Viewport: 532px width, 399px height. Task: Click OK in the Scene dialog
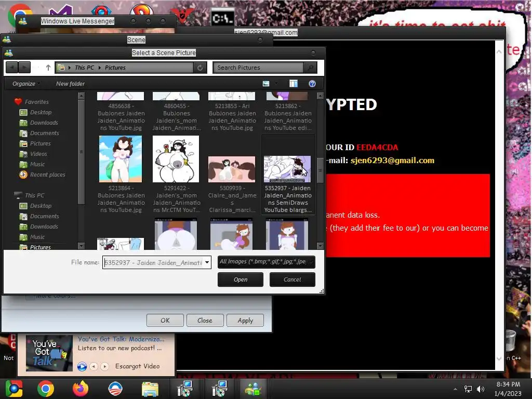click(165, 320)
